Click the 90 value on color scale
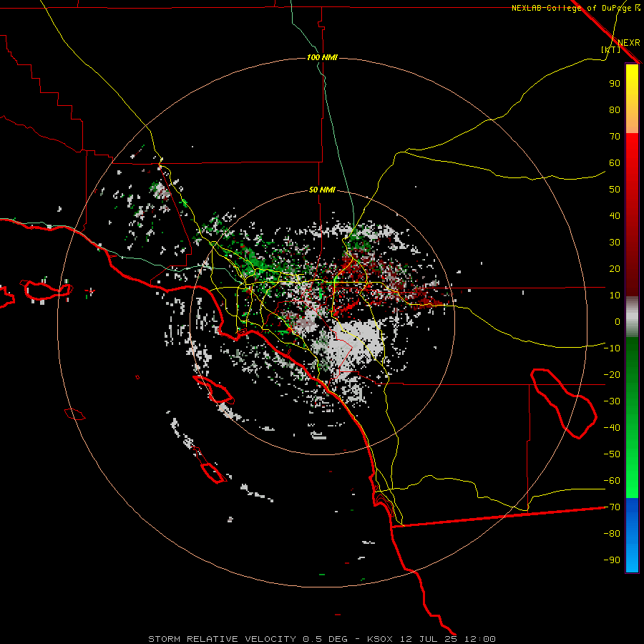The height and width of the screenshot is (644, 644). [615, 84]
